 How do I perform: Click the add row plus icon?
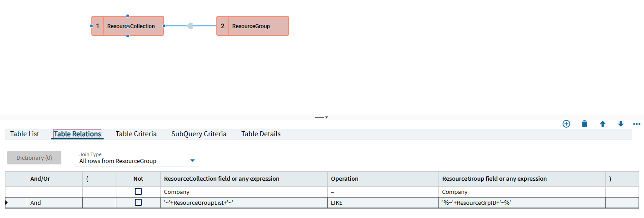pyautogui.click(x=566, y=124)
